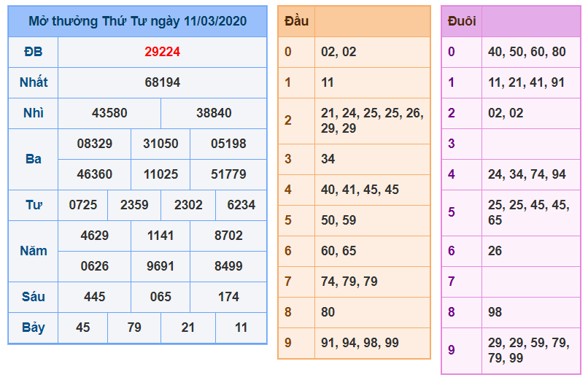Click the Đuôi column header
The width and height of the screenshot is (588, 380).
pos(461,21)
